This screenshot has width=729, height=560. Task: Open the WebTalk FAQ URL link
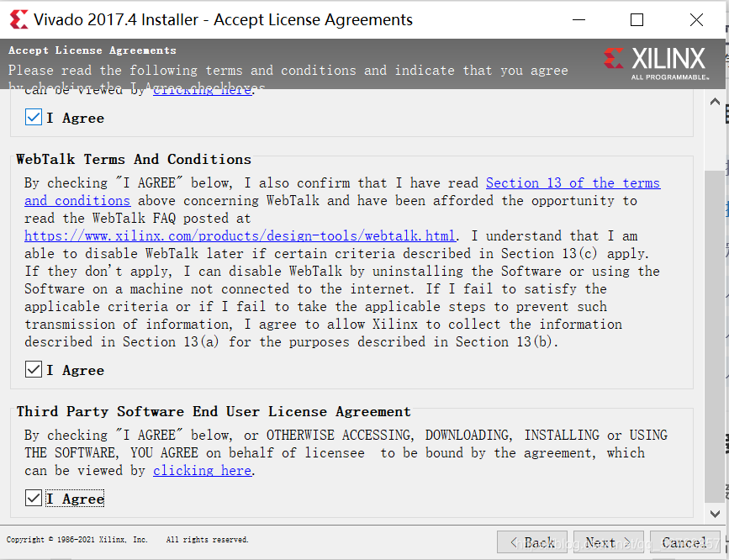coord(240,235)
